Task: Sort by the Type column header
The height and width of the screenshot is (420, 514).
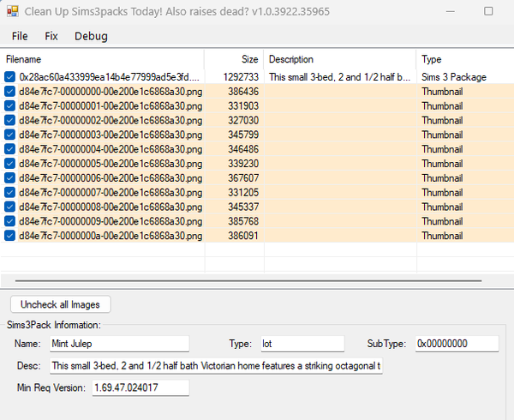Action: pos(465,59)
